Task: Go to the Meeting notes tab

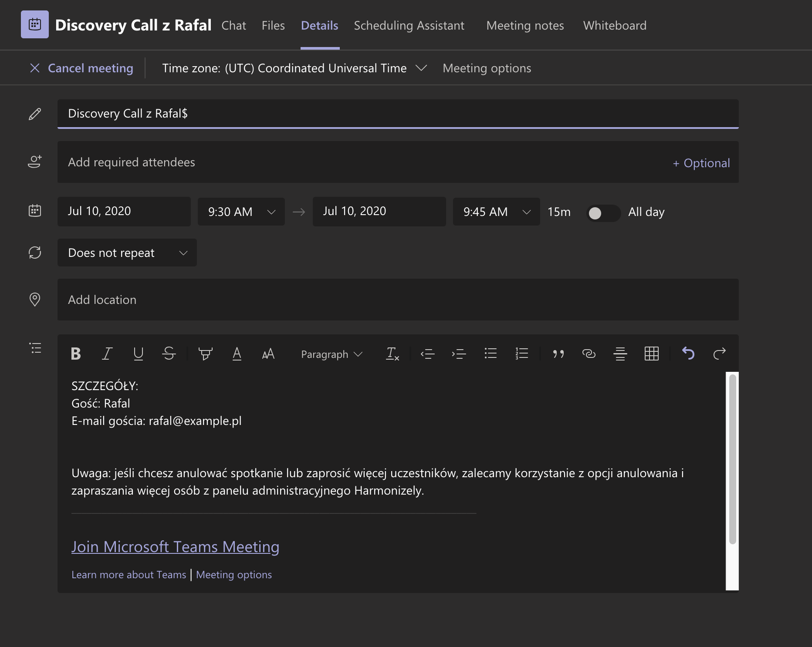Action: 525,25
